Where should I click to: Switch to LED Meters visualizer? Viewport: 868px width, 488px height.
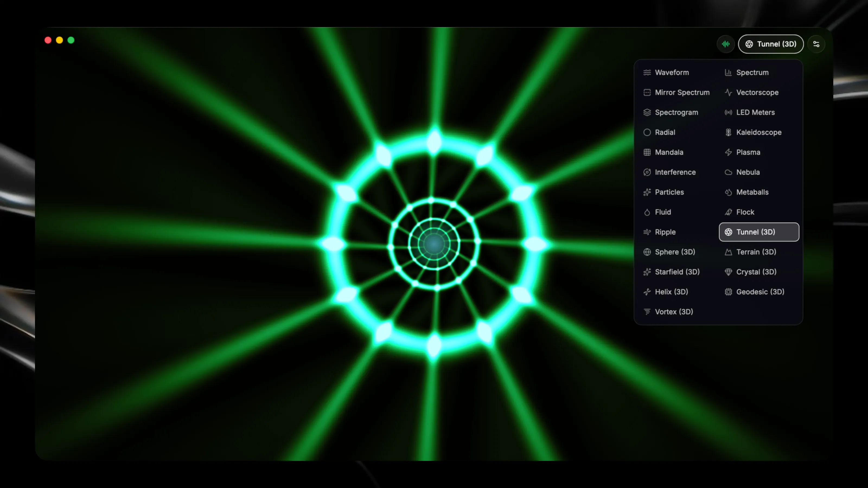pyautogui.click(x=759, y=112)
